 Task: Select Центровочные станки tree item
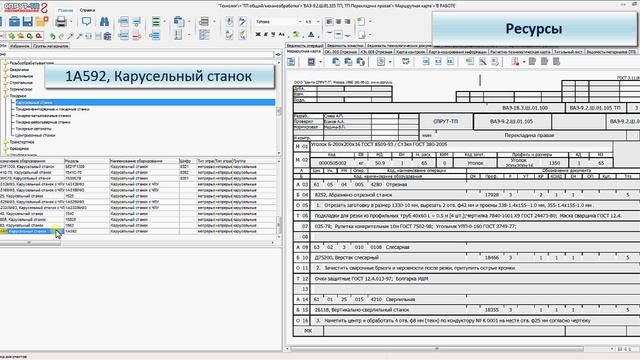tap(35, 135)
